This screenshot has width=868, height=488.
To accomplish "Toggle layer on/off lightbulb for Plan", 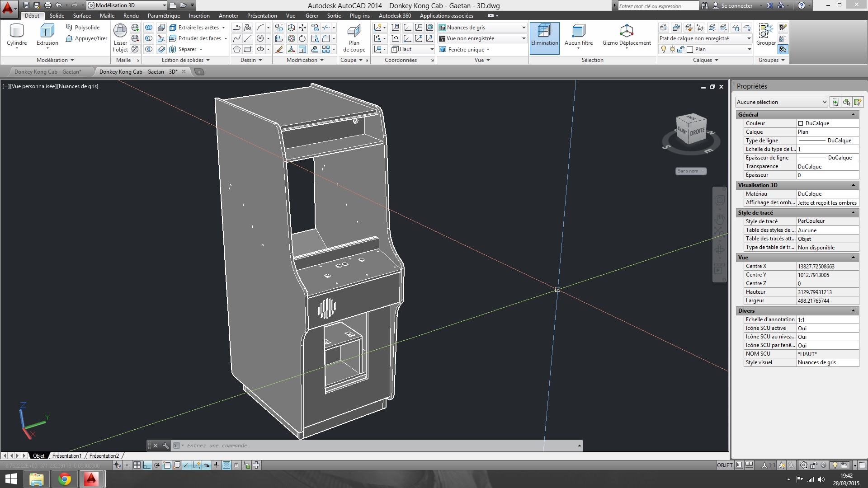I will (663, 49).
